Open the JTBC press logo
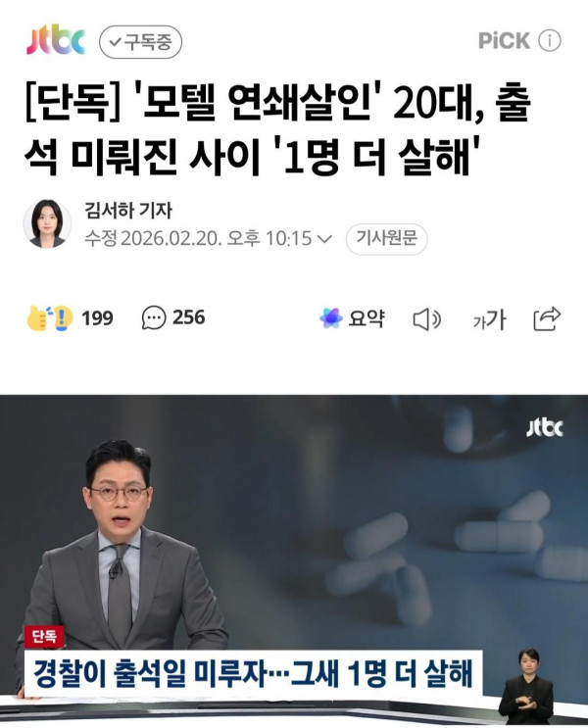The width and height of the screenshot is (588, 728). coord(56,41)
